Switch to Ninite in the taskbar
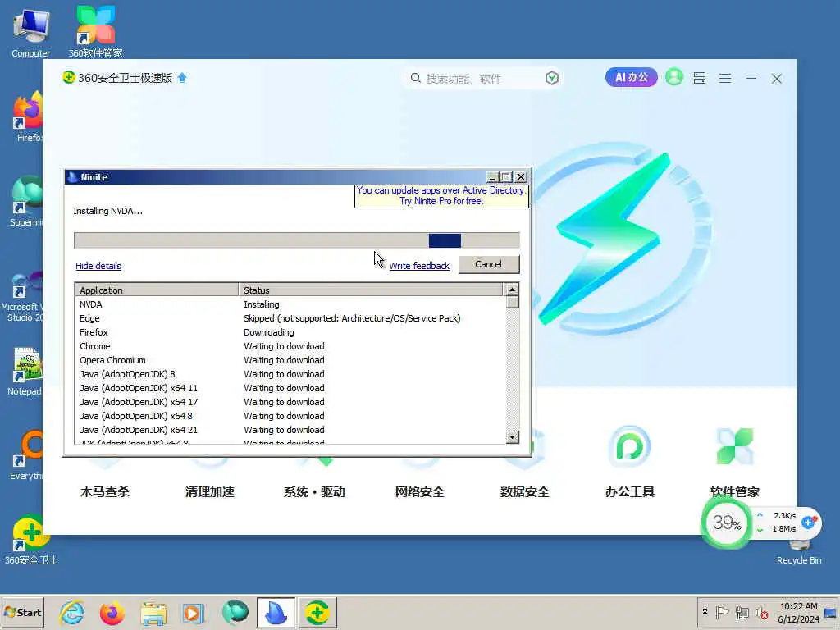The image size is (840, 630). tap(276, 613)
